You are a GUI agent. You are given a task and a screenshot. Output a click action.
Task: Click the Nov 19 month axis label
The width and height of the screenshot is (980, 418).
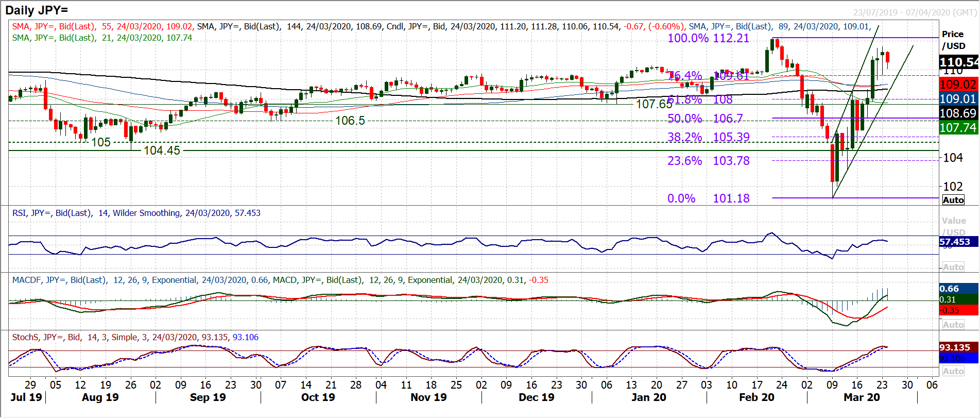pyautogui.click(x=428, y=397)
